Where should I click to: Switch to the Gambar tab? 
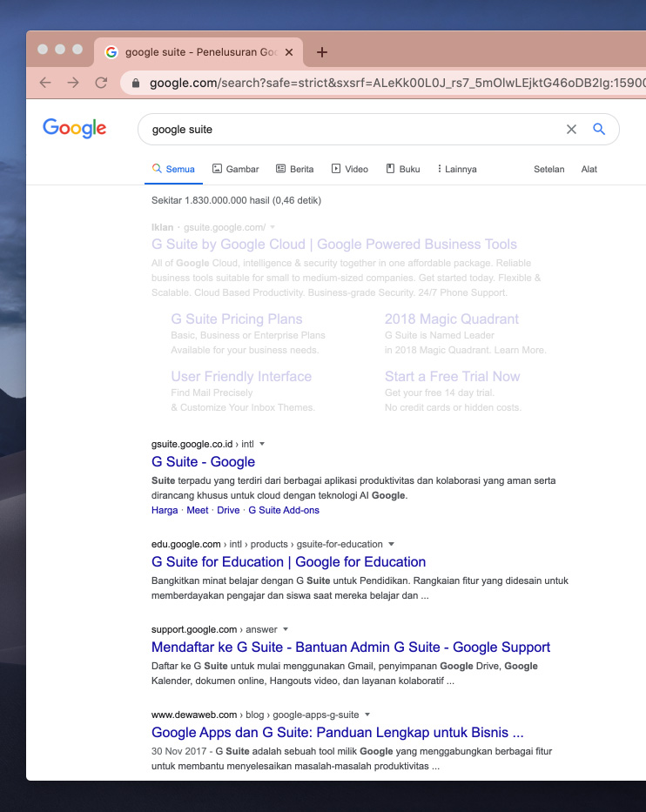click(236, 169)
